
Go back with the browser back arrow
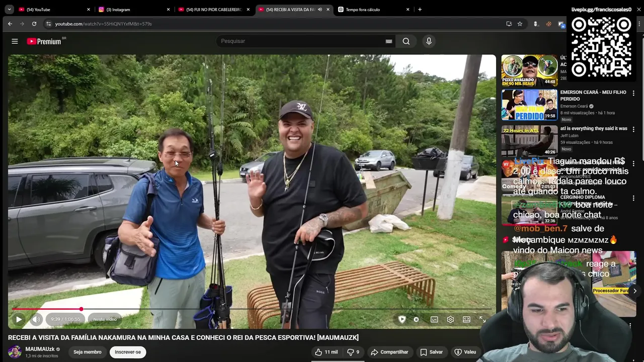(10, 24)
